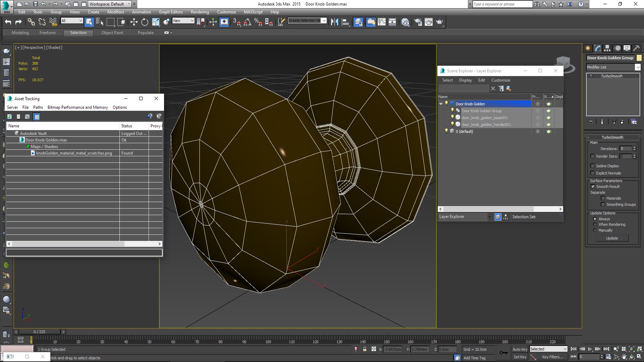Collapse the TurboSmooth rollout
Screen dimensions: 644x362
coord(588,137)
